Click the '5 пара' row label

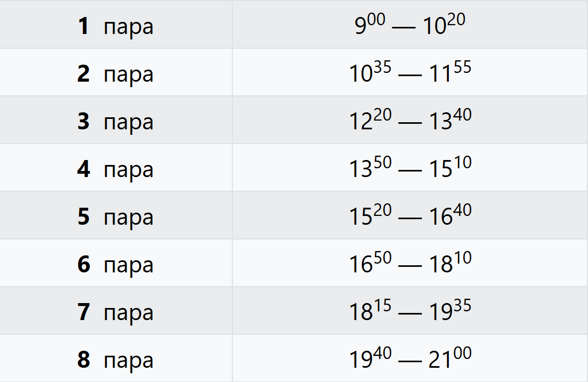point(116,217)
